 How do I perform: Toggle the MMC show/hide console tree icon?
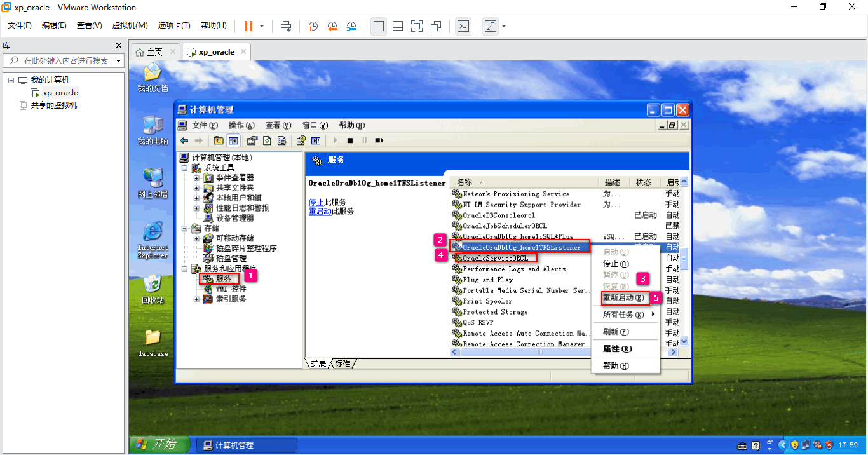point(233,140)
